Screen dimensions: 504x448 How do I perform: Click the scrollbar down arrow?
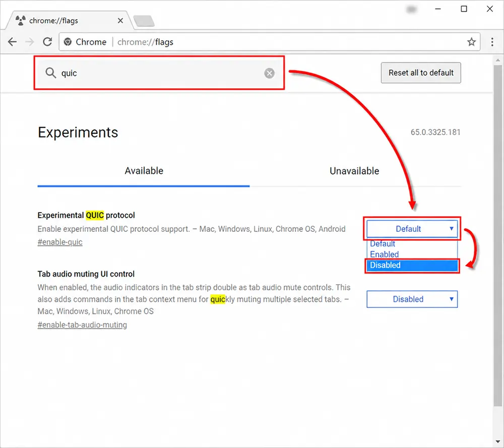pyautogui.click(x=497, y=441)
